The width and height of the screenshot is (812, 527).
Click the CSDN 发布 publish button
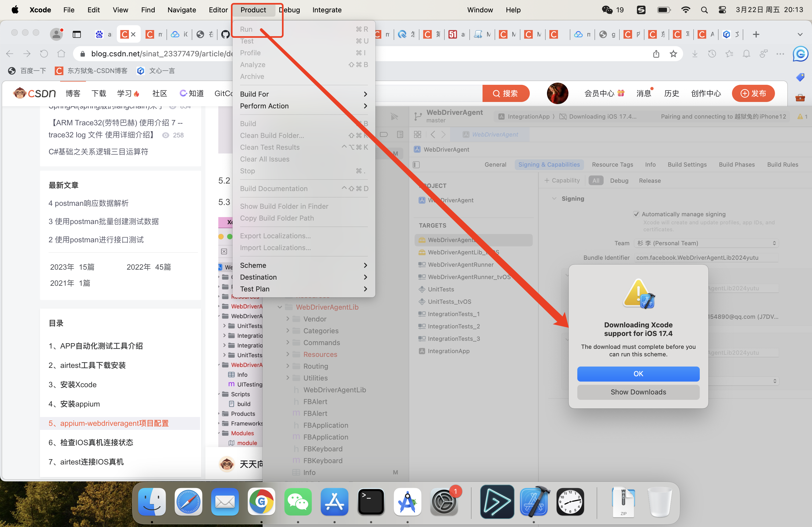point(753,93)
